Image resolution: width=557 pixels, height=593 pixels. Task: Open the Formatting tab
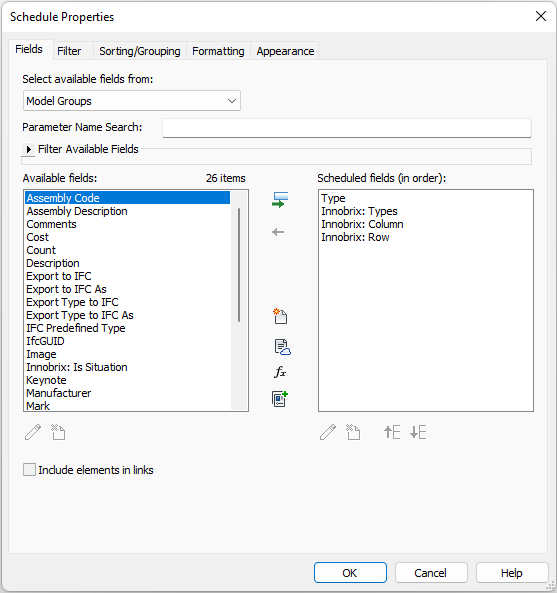tap(218, 51)
